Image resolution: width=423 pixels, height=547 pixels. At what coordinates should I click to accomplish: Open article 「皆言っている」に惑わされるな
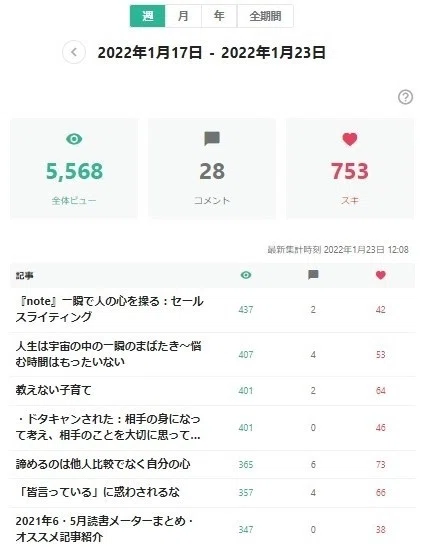point(98,492)
